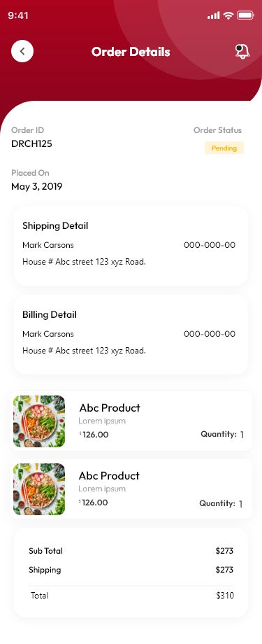
Task: Open the Shipping Detail card
Action: coord(131,246)
